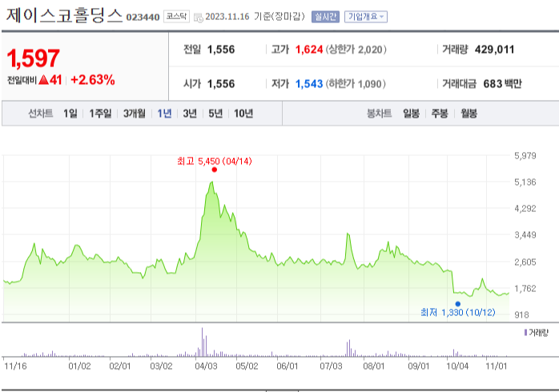Viewport: 559px width, 392px height.
Task: Click the stock name 제이스코홀딩스
Action: pos(65,16)
